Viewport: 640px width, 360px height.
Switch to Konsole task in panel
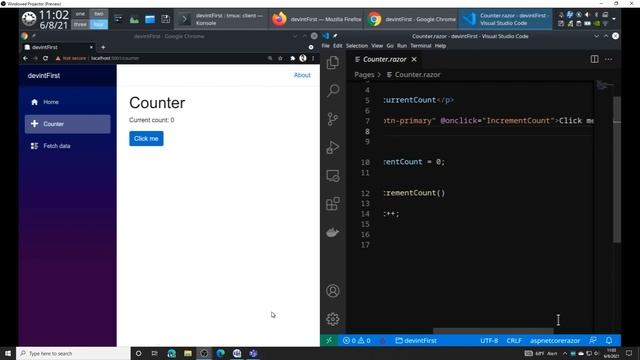coord(221,19)
